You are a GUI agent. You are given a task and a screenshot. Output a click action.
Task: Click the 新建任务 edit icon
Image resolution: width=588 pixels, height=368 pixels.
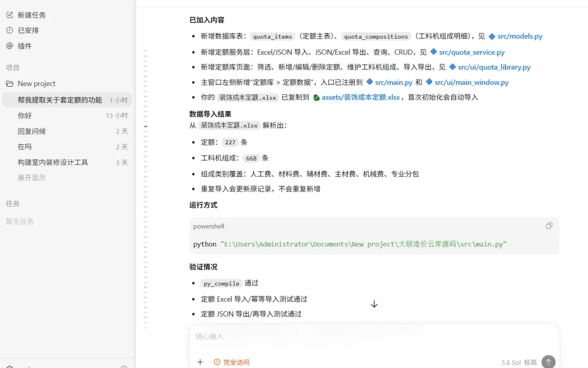10,15
